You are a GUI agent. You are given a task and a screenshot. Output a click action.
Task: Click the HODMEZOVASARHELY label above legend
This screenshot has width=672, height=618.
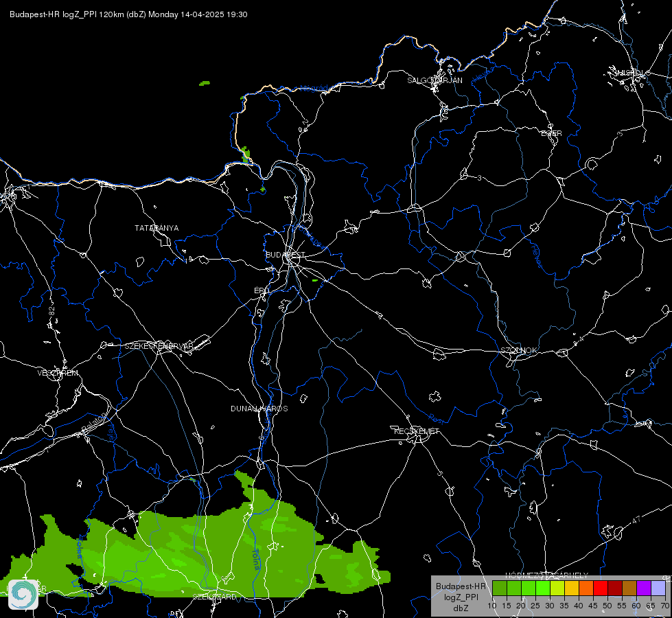[547, 575]
